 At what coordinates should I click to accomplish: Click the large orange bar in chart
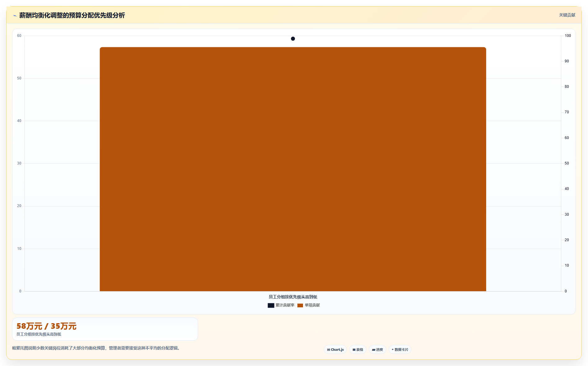pos(293,169)
